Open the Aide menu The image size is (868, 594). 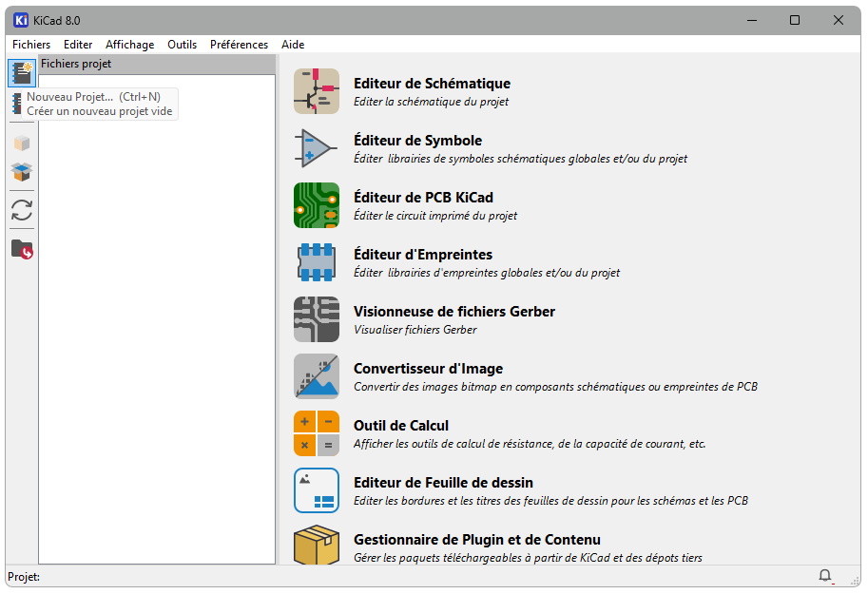coord(292,44)
